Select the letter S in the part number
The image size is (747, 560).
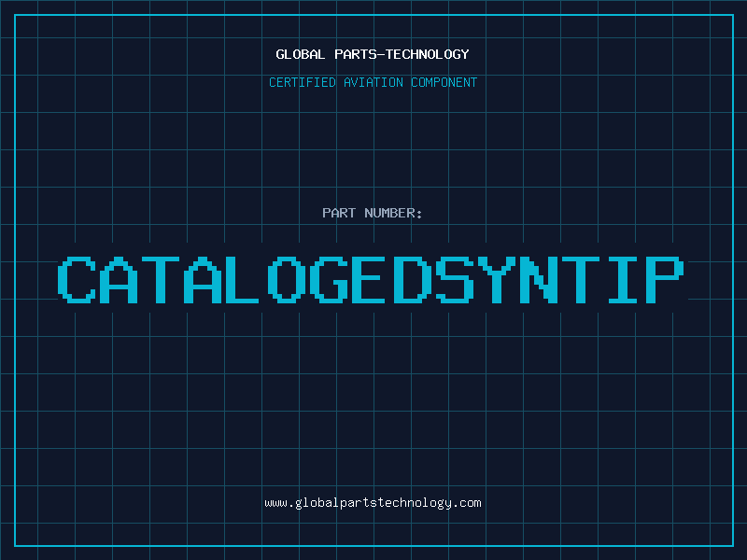[x=456, y=279]
